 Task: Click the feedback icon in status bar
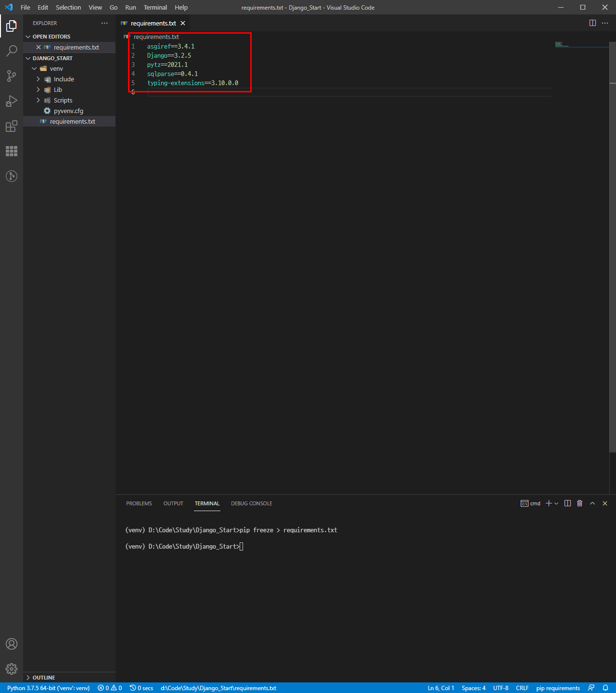pos(591,688)
